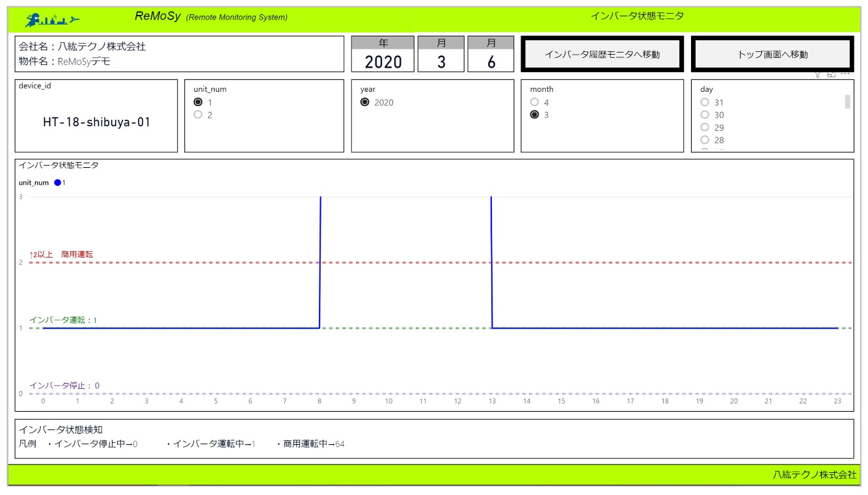868x495 pixels.
Task: Select day 31 radio button
Action: [705, 102]
